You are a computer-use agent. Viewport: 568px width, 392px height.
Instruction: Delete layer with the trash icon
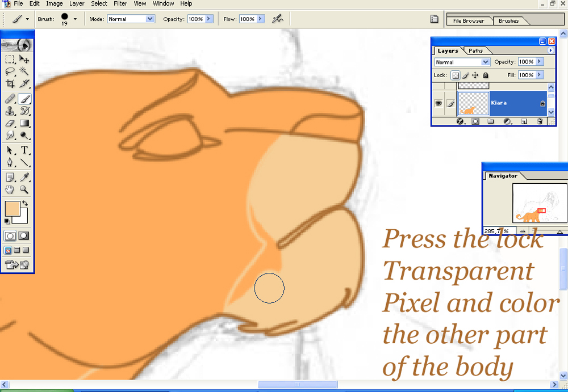[540, 121]
